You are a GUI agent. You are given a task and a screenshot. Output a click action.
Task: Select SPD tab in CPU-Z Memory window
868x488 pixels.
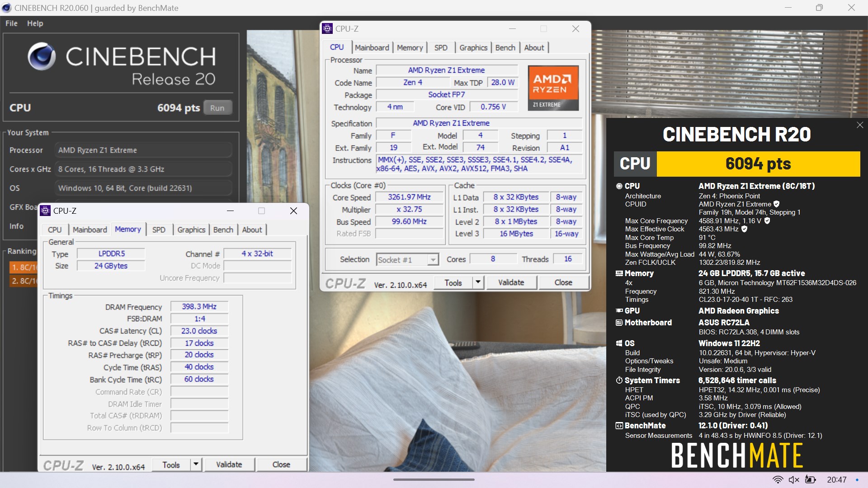click(x=159, y=230)
